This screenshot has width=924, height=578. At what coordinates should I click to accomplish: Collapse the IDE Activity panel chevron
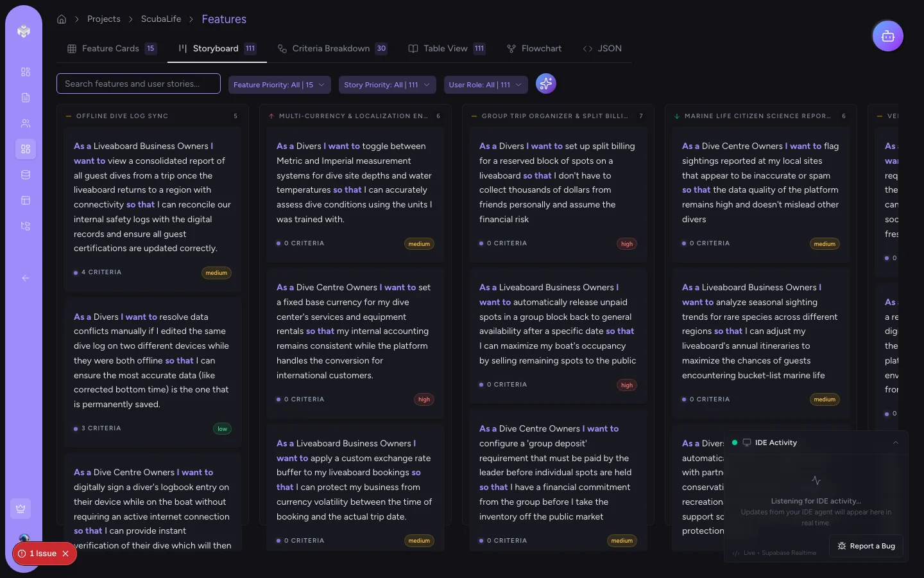click(896, 442)
